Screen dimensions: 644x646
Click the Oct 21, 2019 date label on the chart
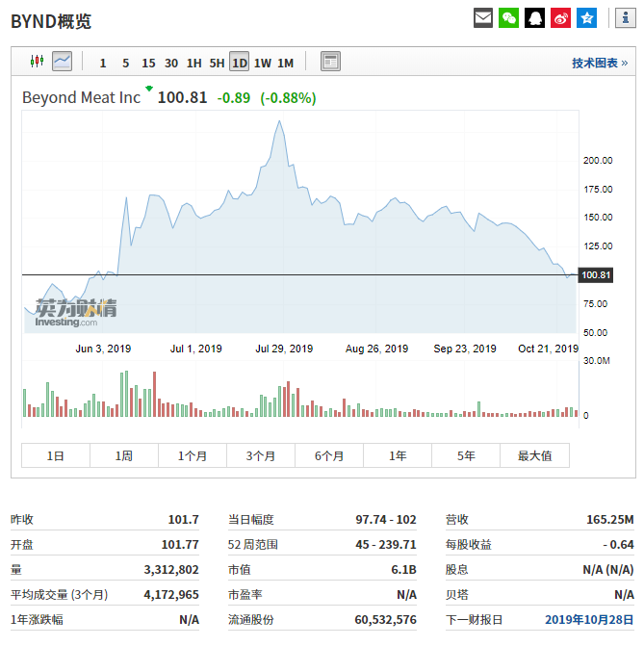(x=549, y=349)
